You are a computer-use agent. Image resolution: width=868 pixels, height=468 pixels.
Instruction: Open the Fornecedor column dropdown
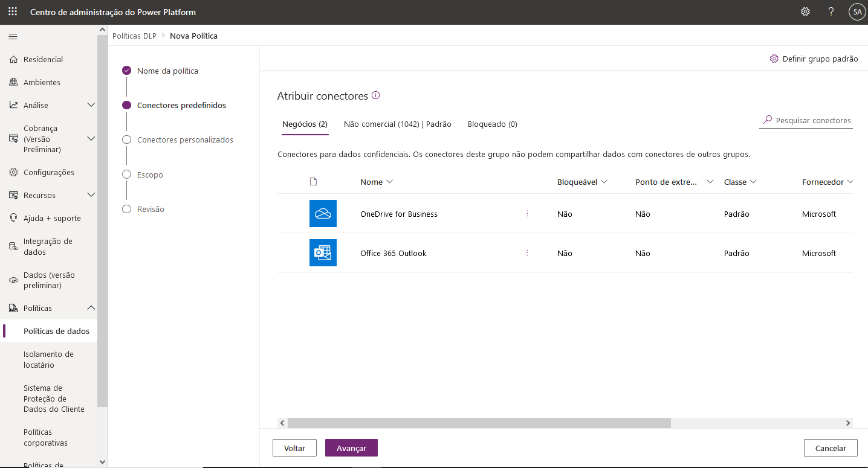point(850,182)
